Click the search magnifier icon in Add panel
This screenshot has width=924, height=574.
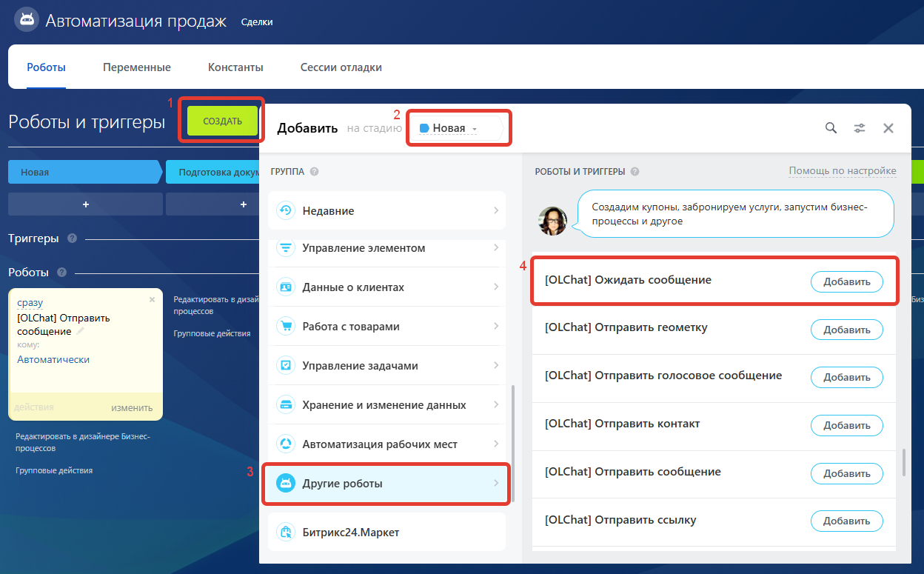[x=831, y=128]
